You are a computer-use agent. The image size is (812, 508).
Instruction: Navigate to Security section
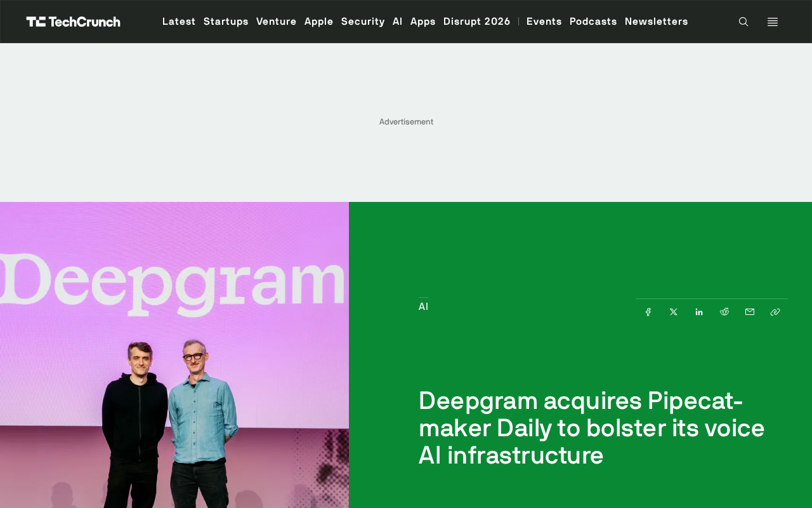tap(363, 22)
